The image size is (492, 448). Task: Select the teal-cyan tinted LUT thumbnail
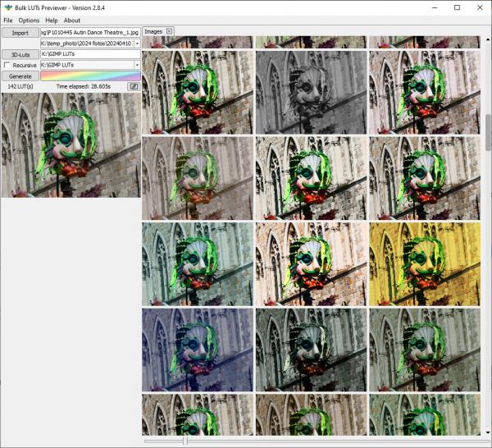(198, 264)
